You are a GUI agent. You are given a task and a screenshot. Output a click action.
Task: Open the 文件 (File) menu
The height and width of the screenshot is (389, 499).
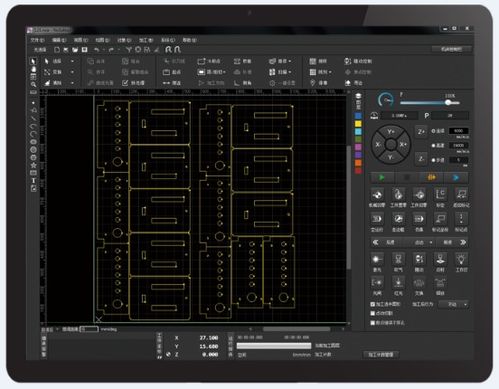pyautogui.click(x=37, y=40)
